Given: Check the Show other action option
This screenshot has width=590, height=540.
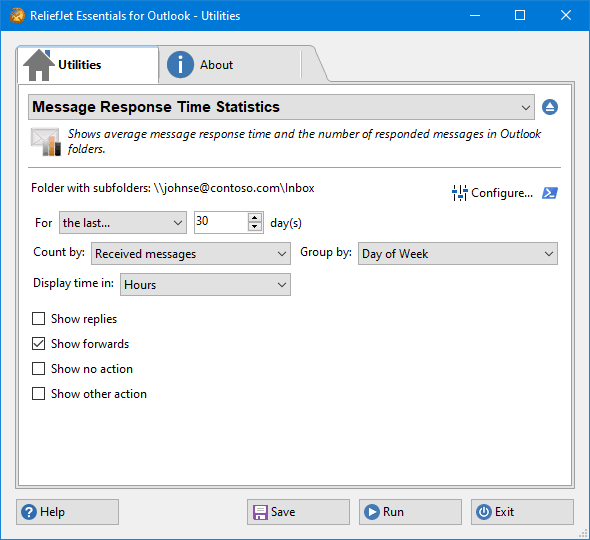Looking at the screenshot, I should pos(38,394).
